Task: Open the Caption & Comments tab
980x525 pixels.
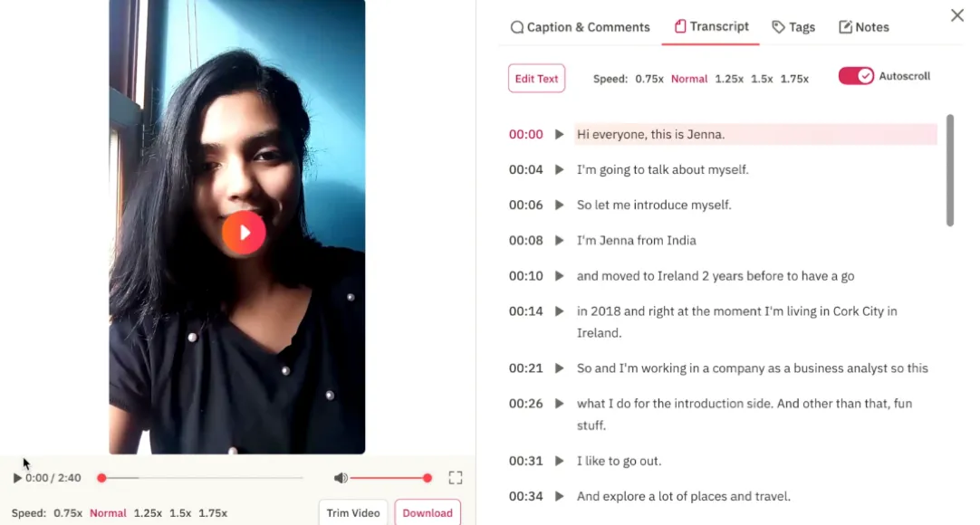Action: coord(580,27)
